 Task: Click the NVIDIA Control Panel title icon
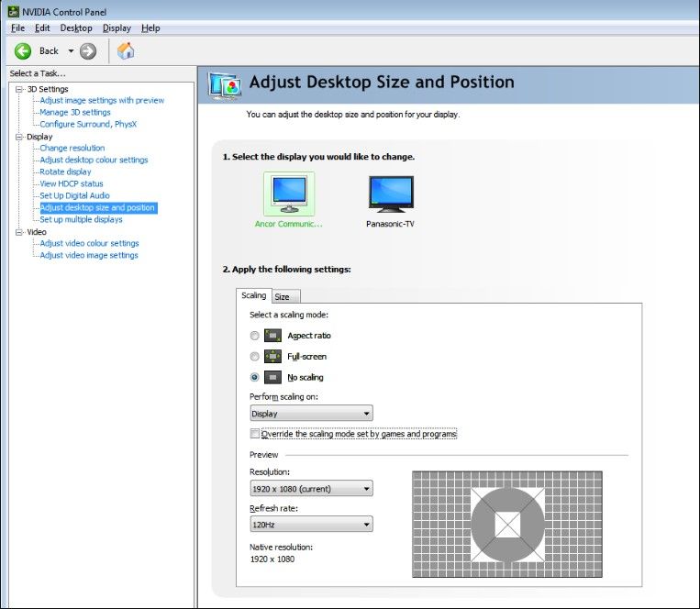(x=13, y=12)
